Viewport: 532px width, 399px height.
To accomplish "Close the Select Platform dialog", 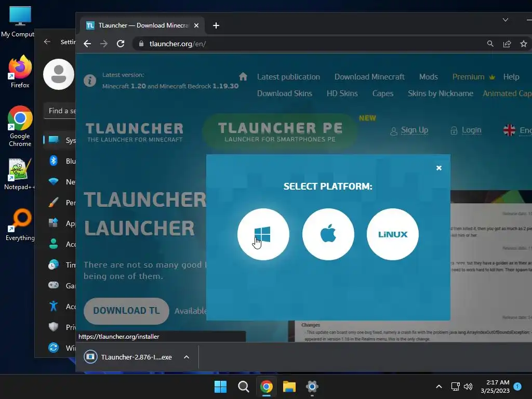I will click(x=438, y=168).
